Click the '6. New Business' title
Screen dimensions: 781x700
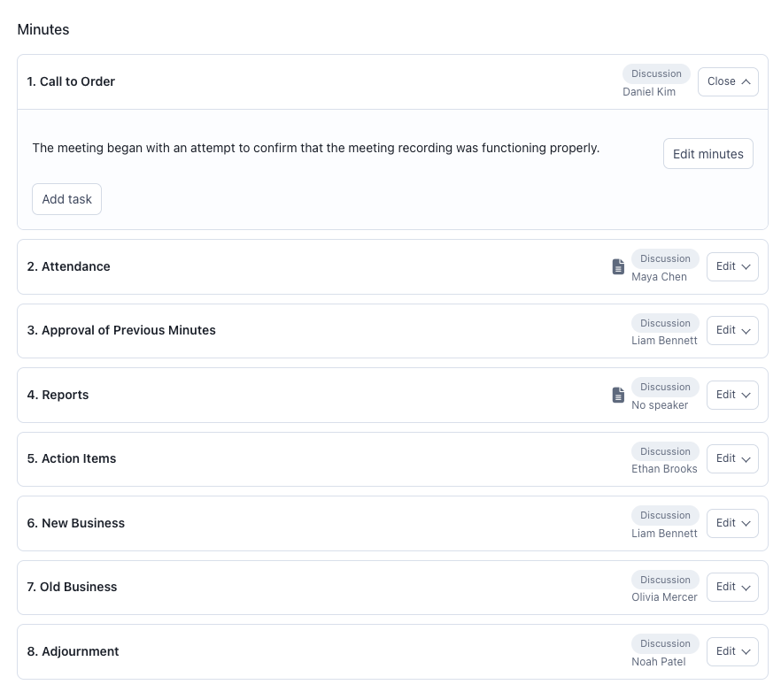point(76,523)
